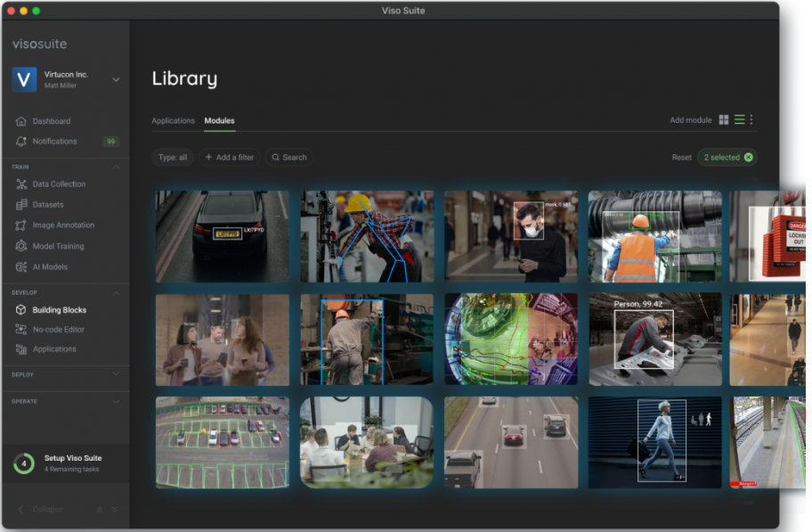Click the Matt Miller user name
Image resolution: width=812 pixels, height=532 pixels.
[60, 86]
